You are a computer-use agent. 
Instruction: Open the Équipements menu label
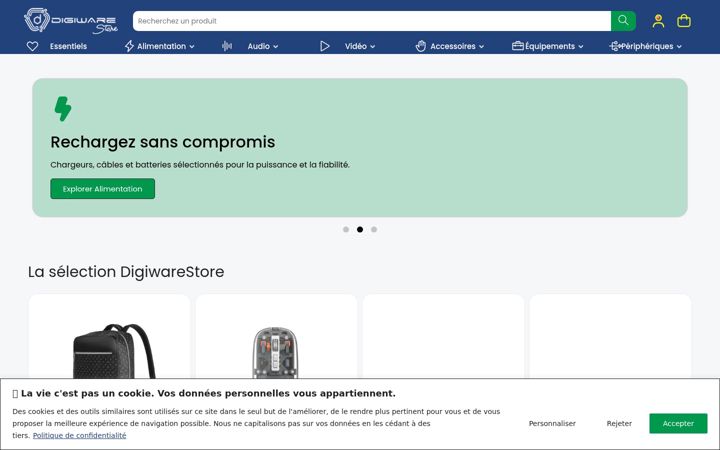[550, 46]
